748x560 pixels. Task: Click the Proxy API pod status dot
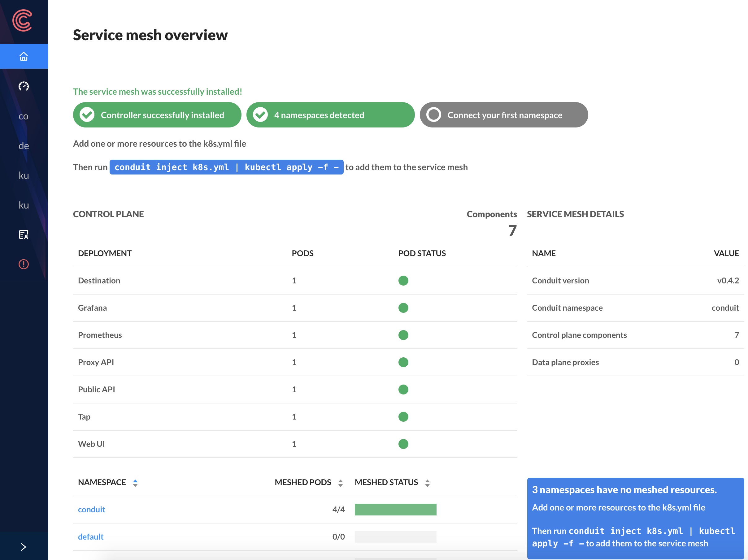point(403,362)
